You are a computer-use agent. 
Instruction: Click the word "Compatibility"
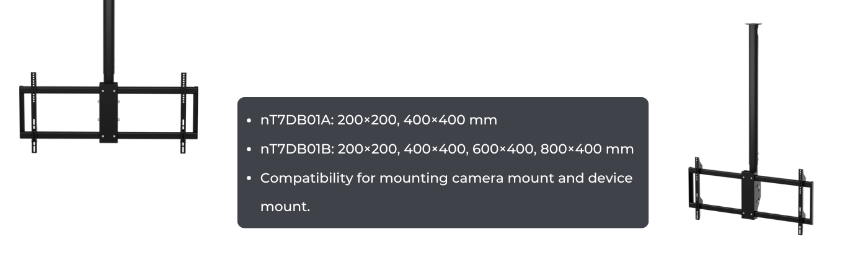[306, 178]
